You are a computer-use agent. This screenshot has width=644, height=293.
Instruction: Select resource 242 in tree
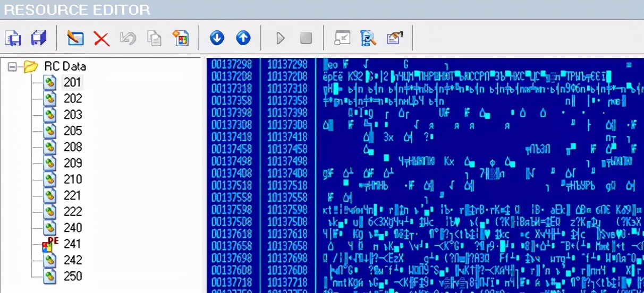[x=73, y=260]
